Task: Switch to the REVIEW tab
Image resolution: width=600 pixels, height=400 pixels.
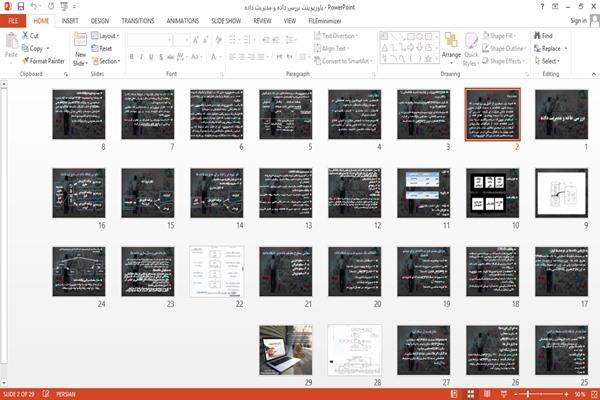Action: click(262, 21)
